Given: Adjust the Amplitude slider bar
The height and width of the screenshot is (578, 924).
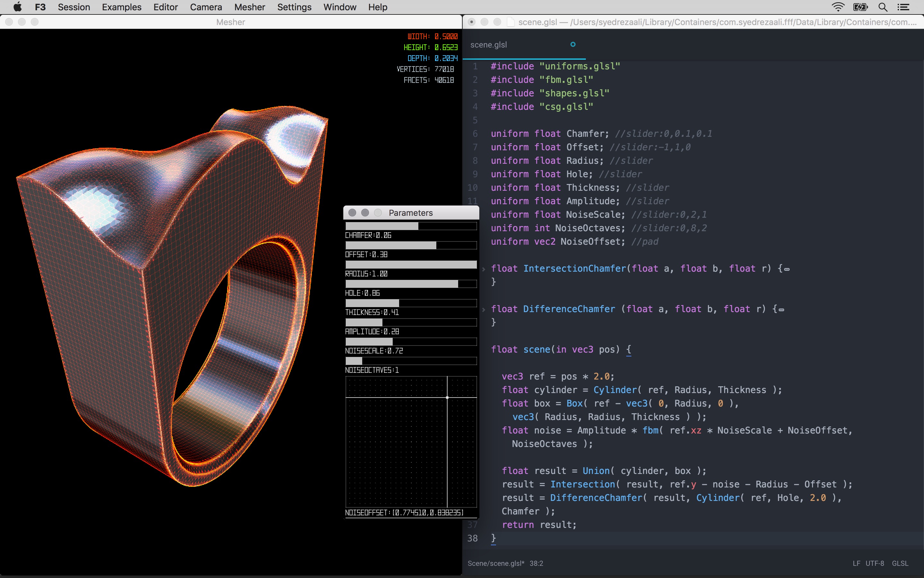Looking at the screenshot, I should (x=411, y=322).
